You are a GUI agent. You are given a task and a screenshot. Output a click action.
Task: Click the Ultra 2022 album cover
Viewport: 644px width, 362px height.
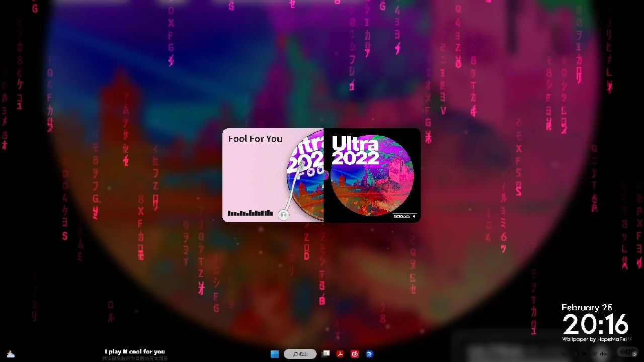pyautogui.click(x=372, y=175)
